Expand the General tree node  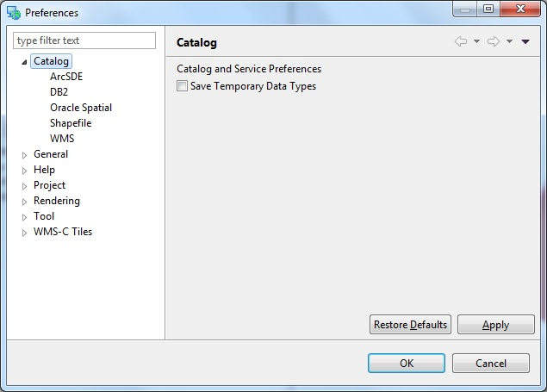pos(24,155)
